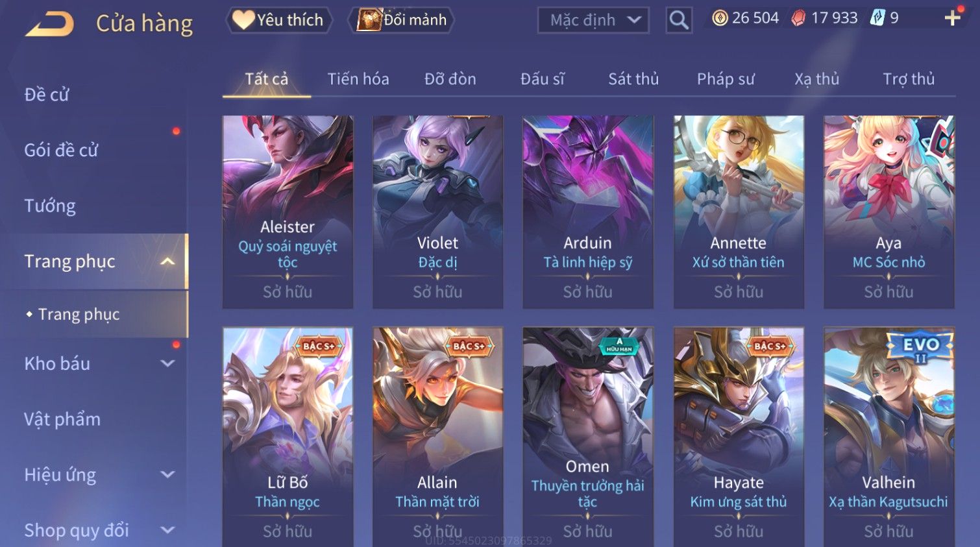Screen dimensions: 980x547
Task: Tap the red ruby currency icon
Action: tap(798, 18)
